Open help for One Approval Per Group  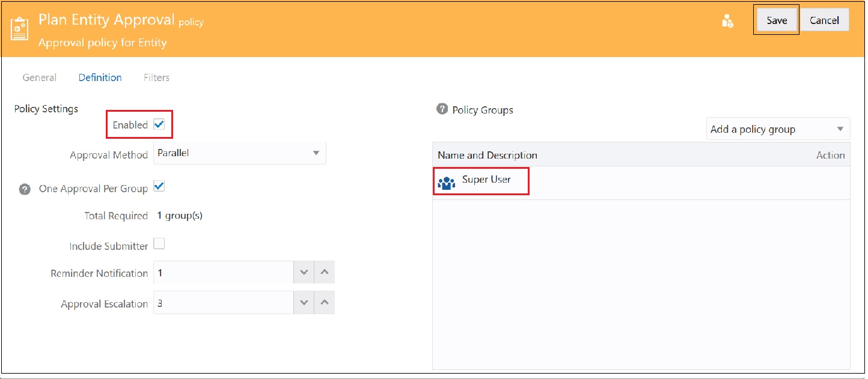25,189
